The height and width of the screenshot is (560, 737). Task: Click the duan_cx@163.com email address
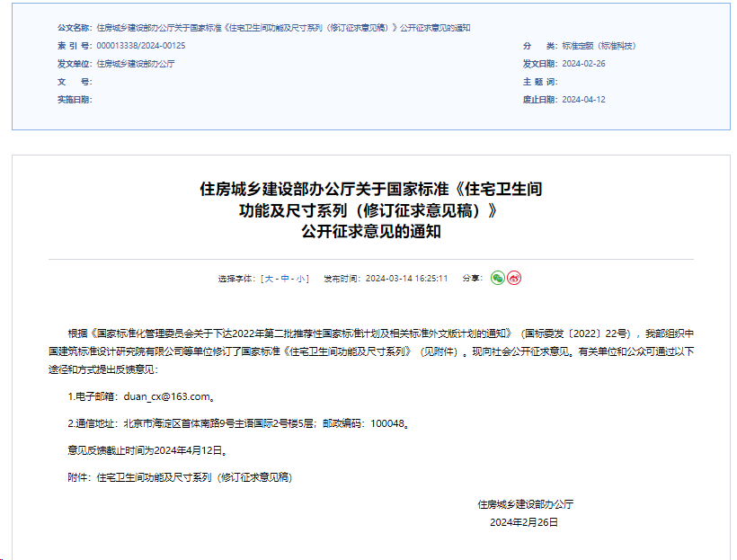166,396
